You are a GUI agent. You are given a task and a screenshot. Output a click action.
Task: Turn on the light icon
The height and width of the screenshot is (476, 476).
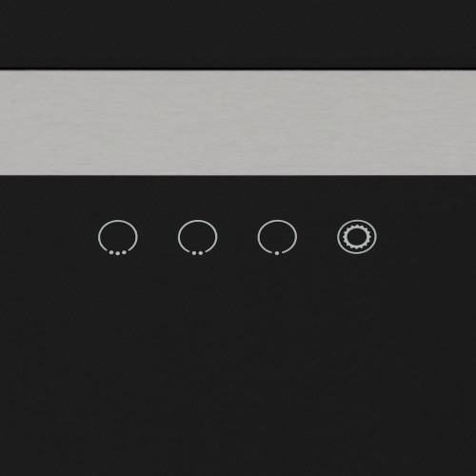pyautogui.click(x=357, y=237)
